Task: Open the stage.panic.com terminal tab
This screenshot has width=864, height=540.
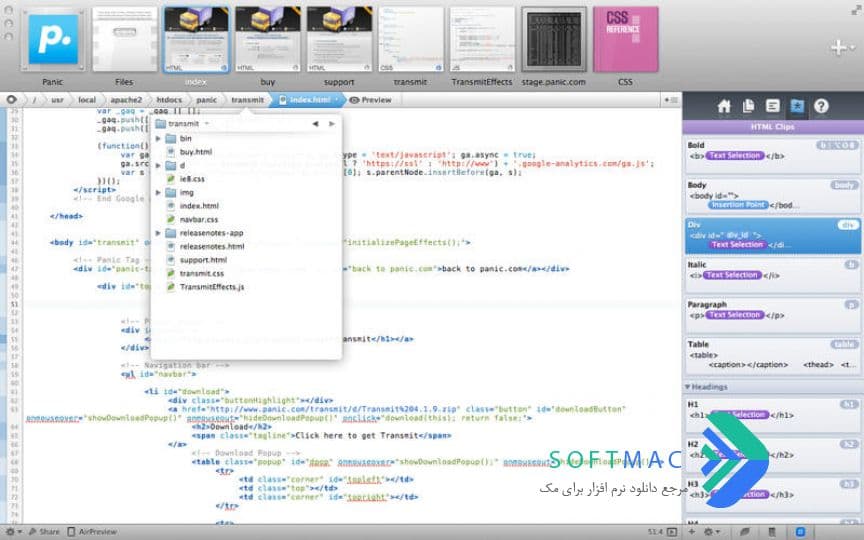Action: coord(554,40)
